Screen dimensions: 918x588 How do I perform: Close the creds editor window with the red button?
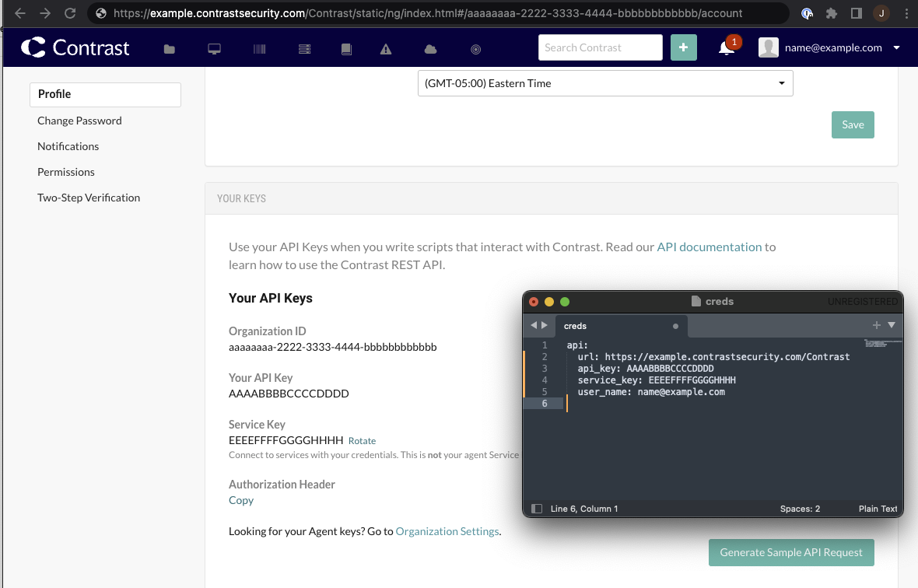(x=534, y=302)
